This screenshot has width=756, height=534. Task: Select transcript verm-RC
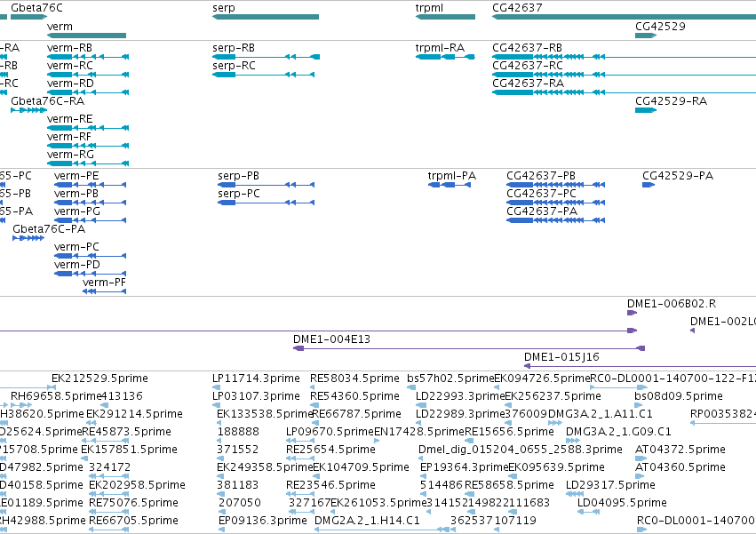click(x=70, y=66)
